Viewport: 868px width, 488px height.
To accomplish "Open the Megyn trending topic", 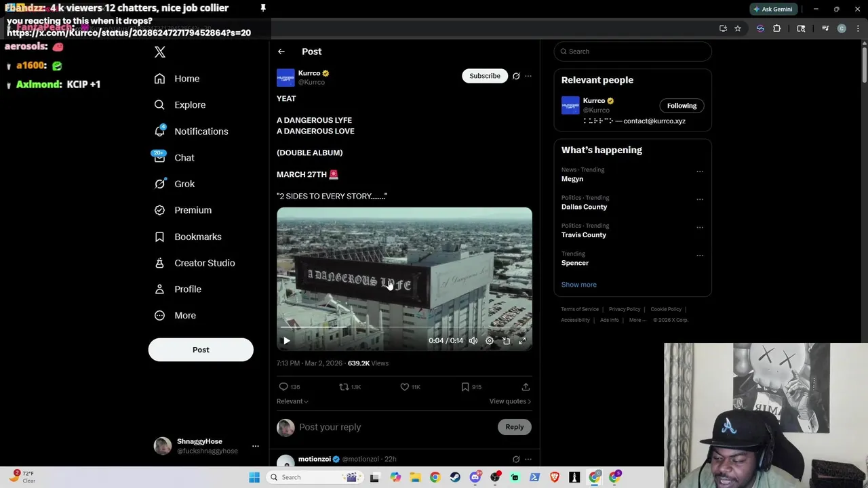I will tap(572, 179).
